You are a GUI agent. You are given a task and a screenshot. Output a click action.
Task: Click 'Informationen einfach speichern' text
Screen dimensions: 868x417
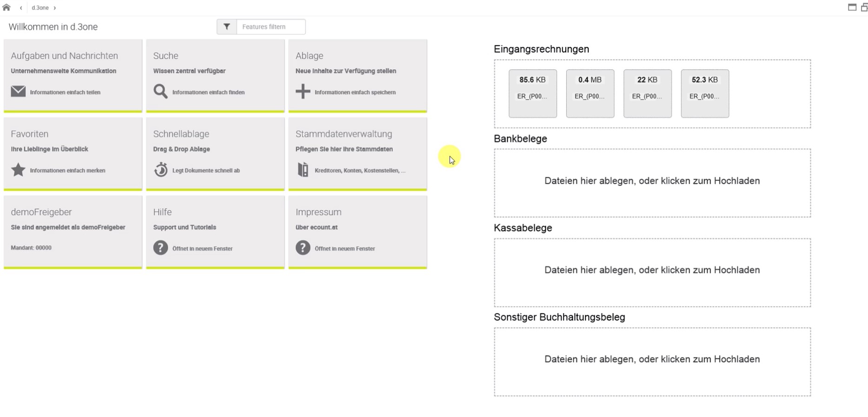(355, 92)
